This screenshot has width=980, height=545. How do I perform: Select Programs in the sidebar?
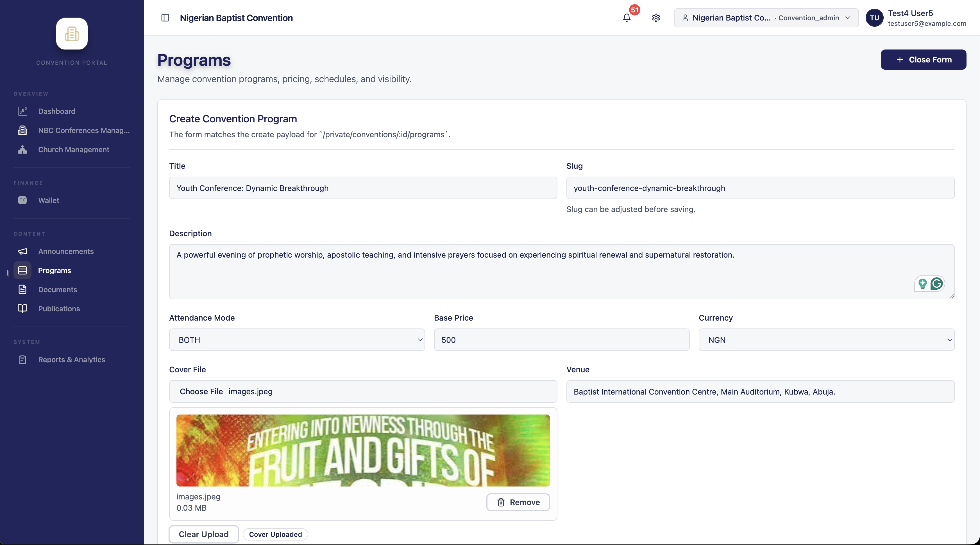click(x=55, y=271)
